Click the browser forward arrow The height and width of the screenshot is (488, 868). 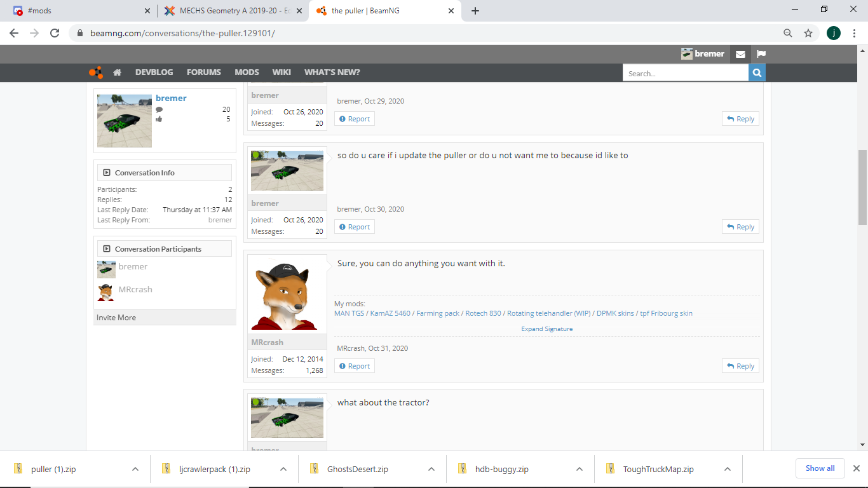pyautogui.click(x=34, y=33)
